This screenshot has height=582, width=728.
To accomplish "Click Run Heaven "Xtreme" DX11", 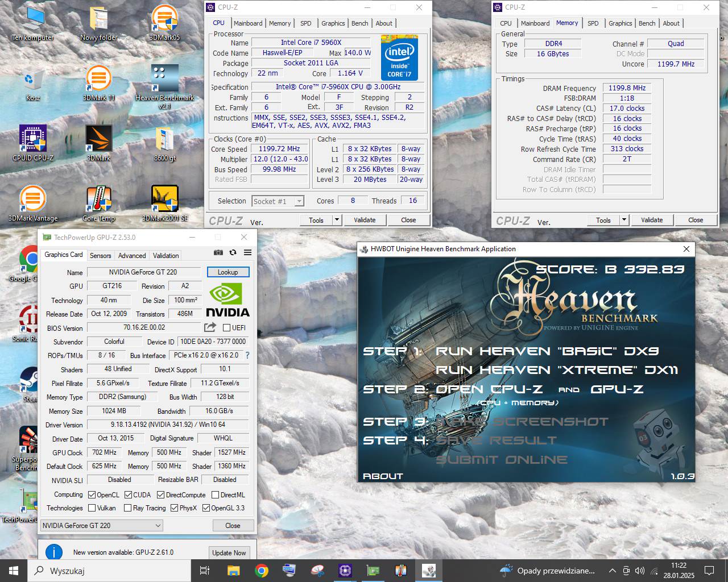I will [x=557, y=370].
